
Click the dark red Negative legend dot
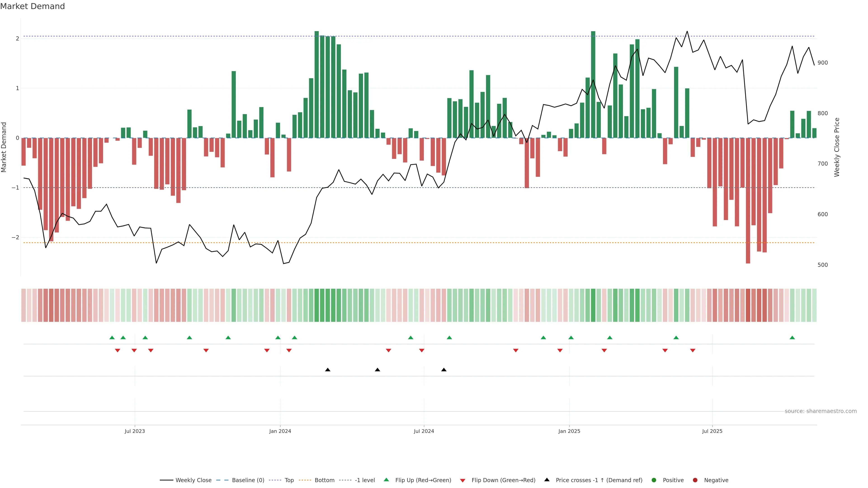click(x=695, y=480)
